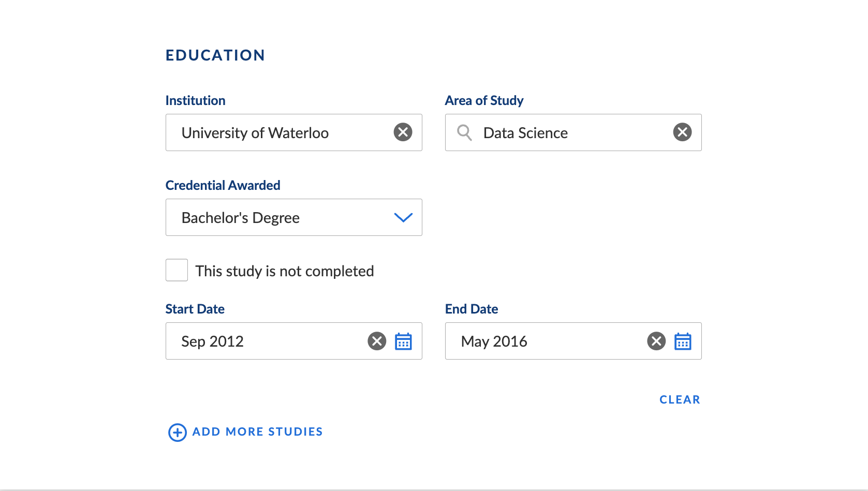Screen dimensions: 868x491
Task: Clear the Area of Study field using its X icon
Action: pyautogui.click(x=682, y=132)
